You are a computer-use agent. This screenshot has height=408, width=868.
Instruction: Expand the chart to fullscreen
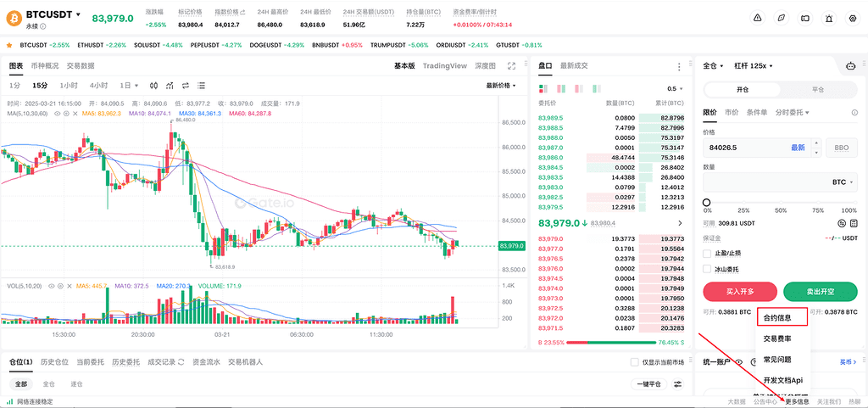coord(511,65)
